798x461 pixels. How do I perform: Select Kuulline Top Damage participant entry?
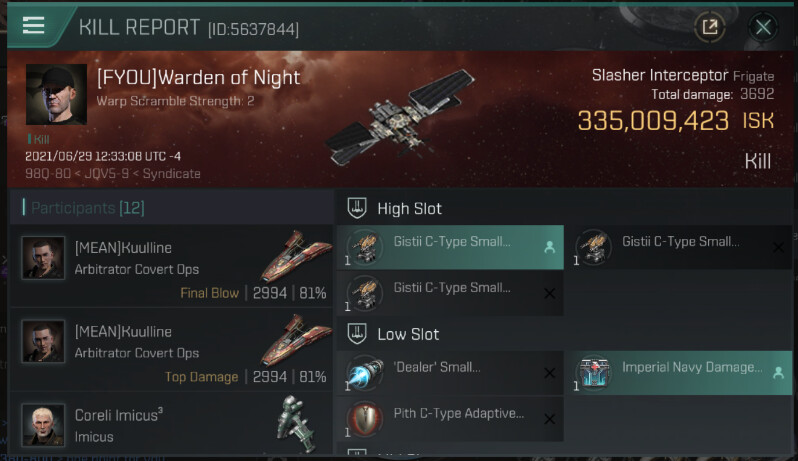point(172,350)
